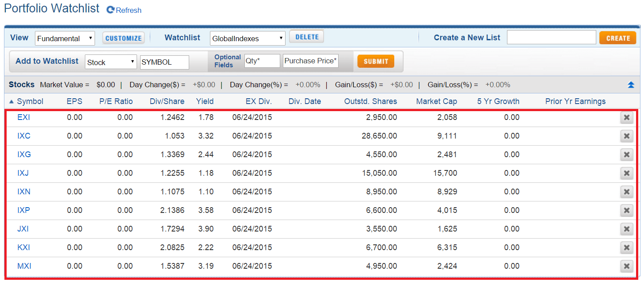Sort by Yield column header
This screenshot has width=644, height=282.
[205, 101]
